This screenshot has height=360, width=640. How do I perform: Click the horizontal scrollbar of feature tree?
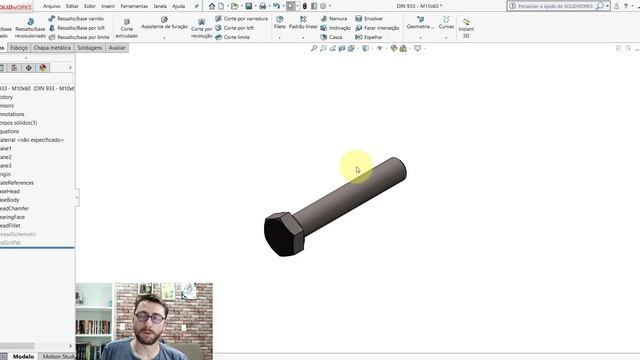[x=17, y=346]
